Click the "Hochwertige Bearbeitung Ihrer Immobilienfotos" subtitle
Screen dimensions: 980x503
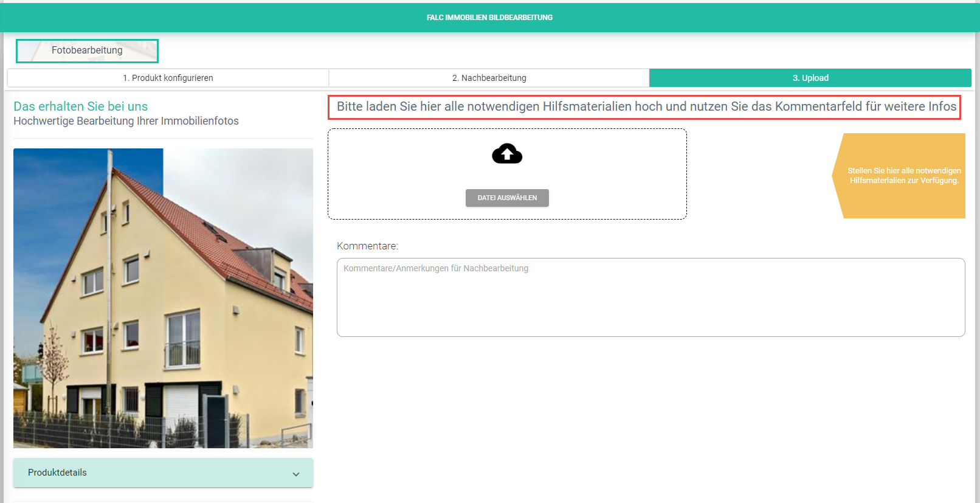126,121
